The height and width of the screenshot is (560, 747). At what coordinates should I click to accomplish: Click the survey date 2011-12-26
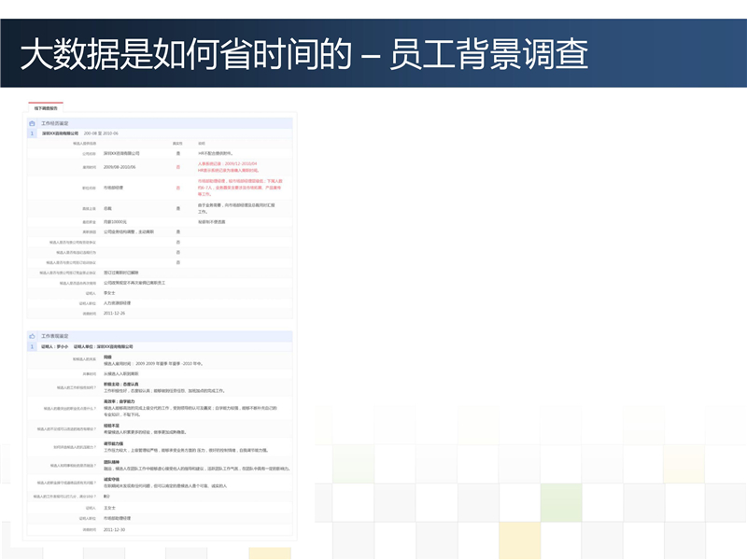coord(114,314)
